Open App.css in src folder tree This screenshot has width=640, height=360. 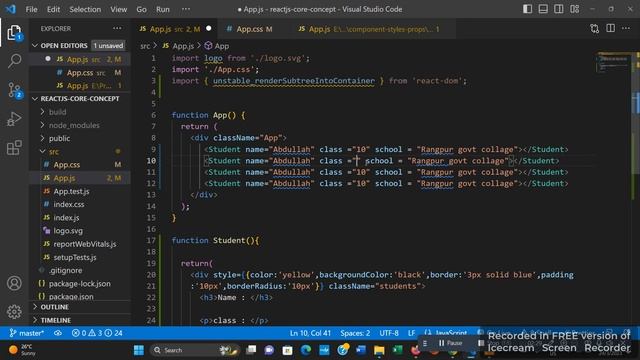(67, 165)
